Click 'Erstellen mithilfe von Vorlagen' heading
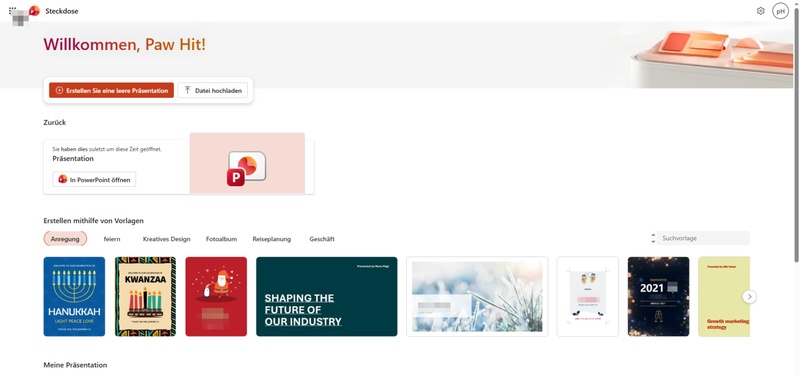Image resolution: width=800 pixels, height=376 pixels. [94, 221]
